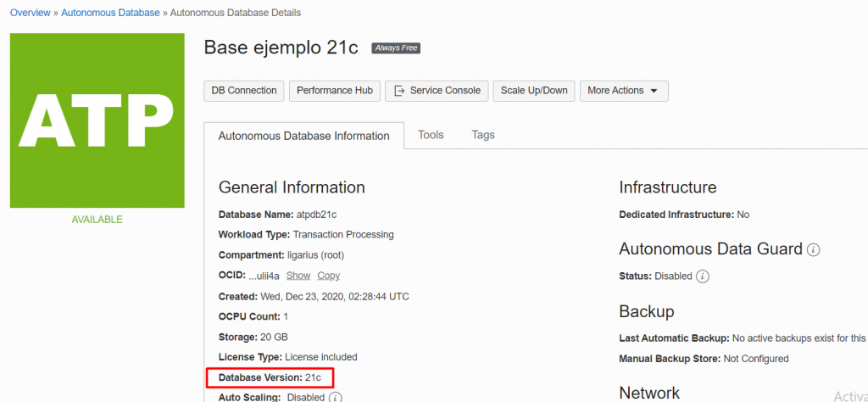This screenshot has height=402, width=868.
Task: Click info icon next to Data Guard Status: Disabled
Action: pyautogui.click(x=703, y=276)
